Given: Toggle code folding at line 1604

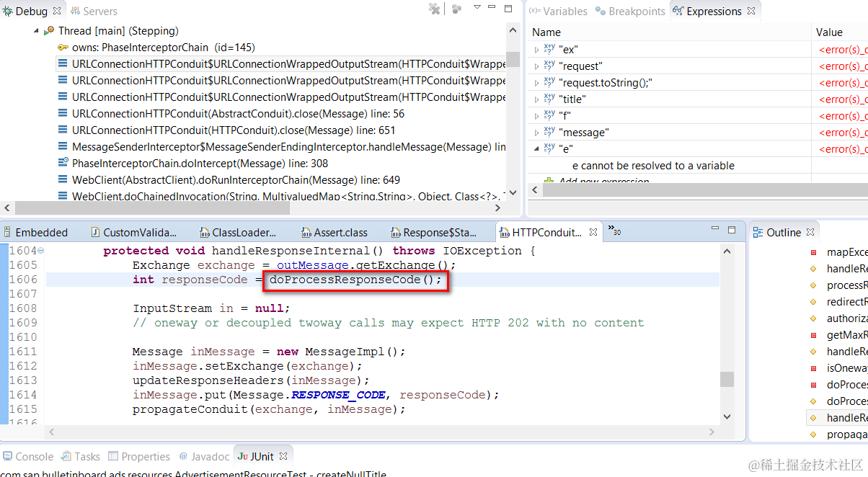Looking at the screenshot, I should (40, 251).
